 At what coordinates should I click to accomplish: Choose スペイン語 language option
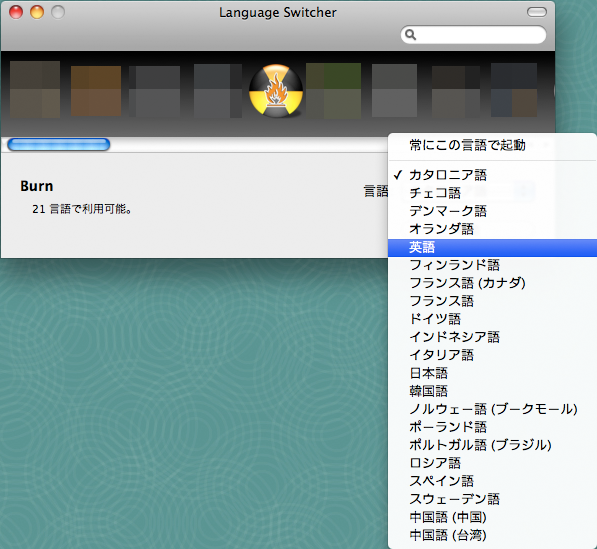(492, 481)
